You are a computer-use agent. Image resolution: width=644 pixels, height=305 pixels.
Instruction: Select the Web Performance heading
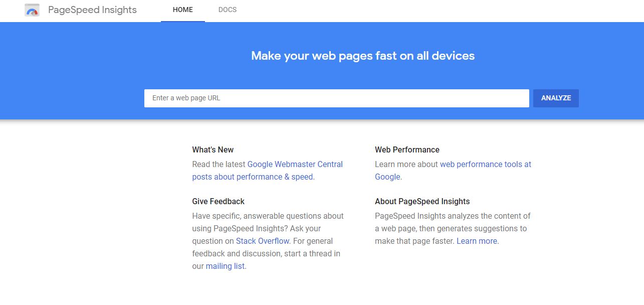click(407, 149)
